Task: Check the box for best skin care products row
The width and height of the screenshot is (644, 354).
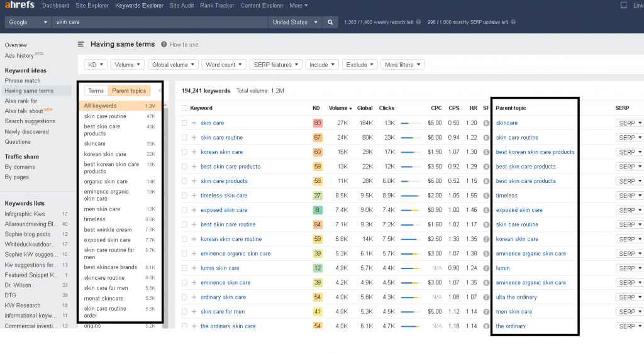Action: pos(184,167)
